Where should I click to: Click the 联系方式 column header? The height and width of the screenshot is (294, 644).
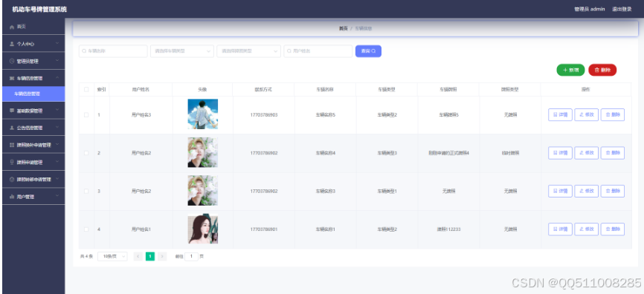click(x=263, y=89)
